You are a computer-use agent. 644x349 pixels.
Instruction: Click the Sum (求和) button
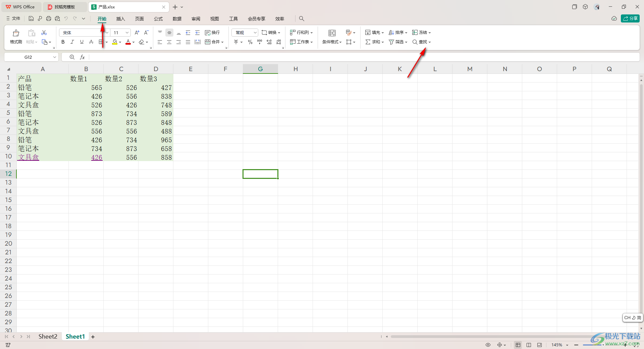click(x=374, y=42)
